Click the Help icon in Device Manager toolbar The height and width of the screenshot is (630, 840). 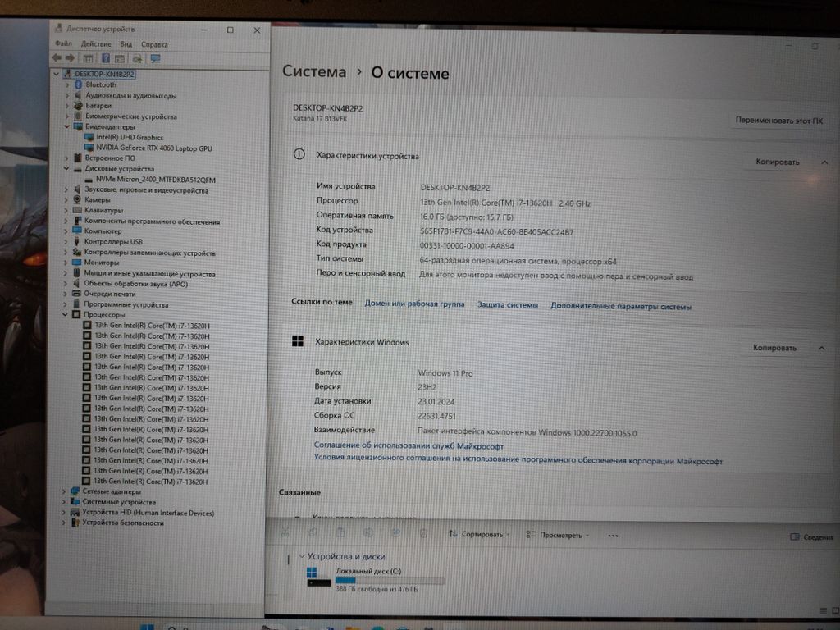106,58
